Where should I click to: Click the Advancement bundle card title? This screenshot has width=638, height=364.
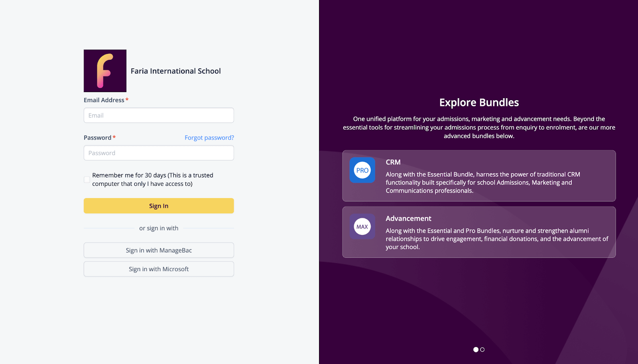[408, 218]
